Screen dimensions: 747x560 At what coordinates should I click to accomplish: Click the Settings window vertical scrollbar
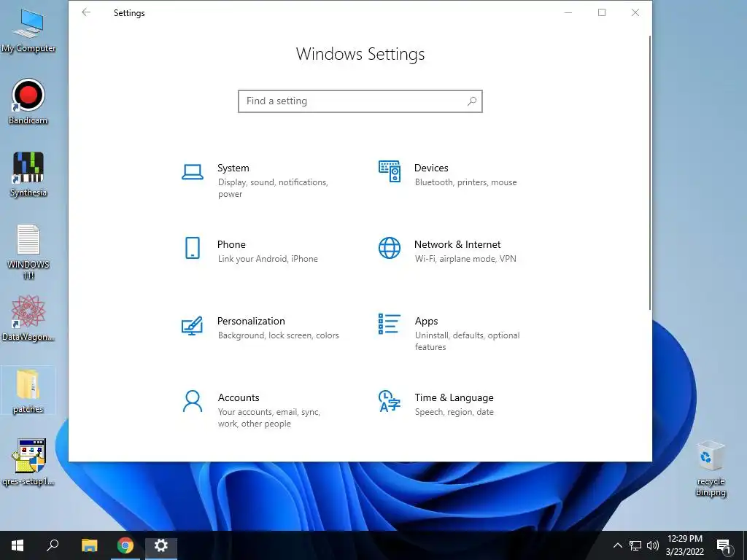(x=650, y=173)
